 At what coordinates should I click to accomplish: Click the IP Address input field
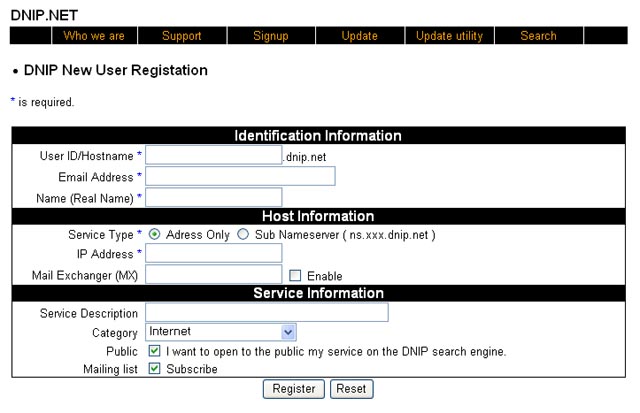coord(213,253)
